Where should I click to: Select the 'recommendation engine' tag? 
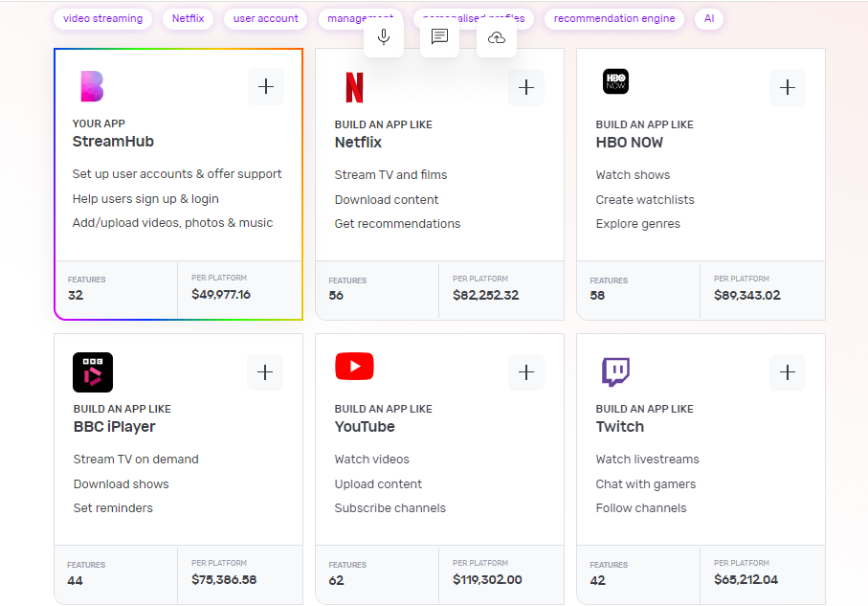tap(614, 18)
